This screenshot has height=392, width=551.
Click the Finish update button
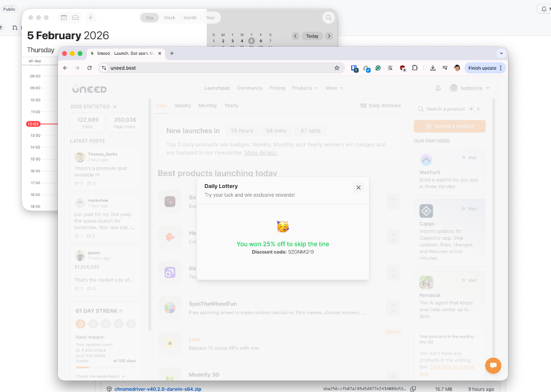click(x=485, y=68)
